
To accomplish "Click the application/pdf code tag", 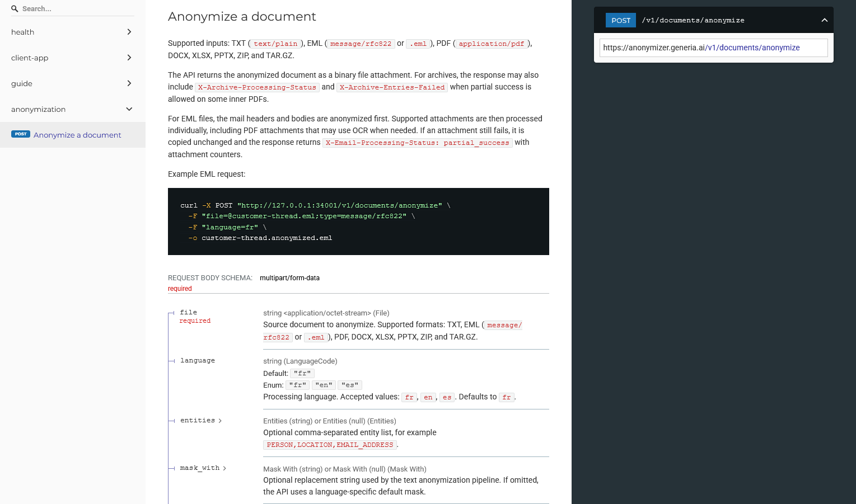I will point(492,44).
